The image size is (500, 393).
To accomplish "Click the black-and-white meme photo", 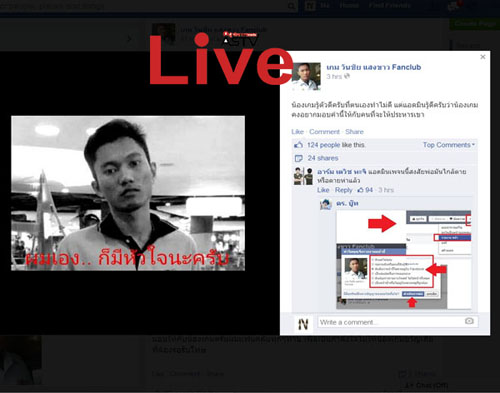I will tap(128, 193).
